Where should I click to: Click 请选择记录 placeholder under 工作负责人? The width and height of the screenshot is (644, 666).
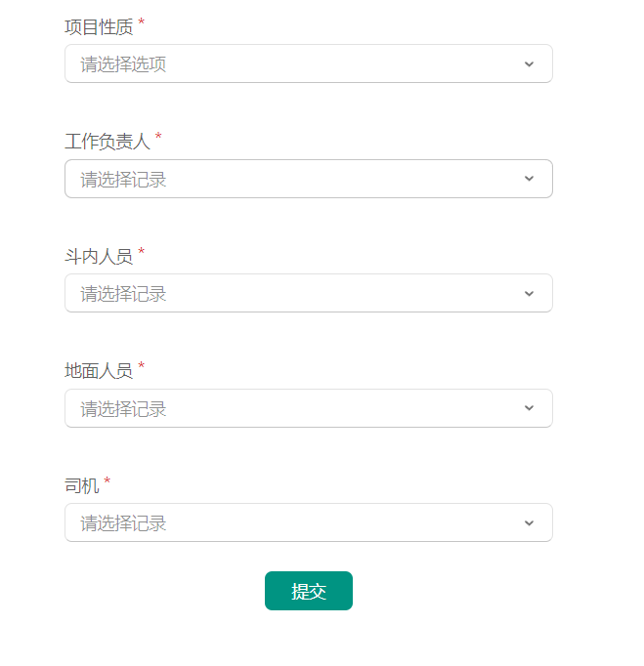point(123,180)
